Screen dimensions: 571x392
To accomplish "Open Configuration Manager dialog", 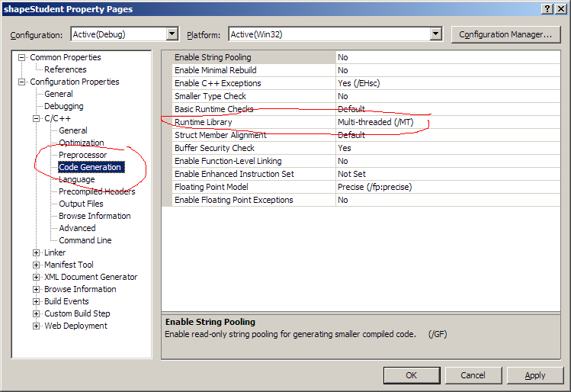I will pos(505,34).
